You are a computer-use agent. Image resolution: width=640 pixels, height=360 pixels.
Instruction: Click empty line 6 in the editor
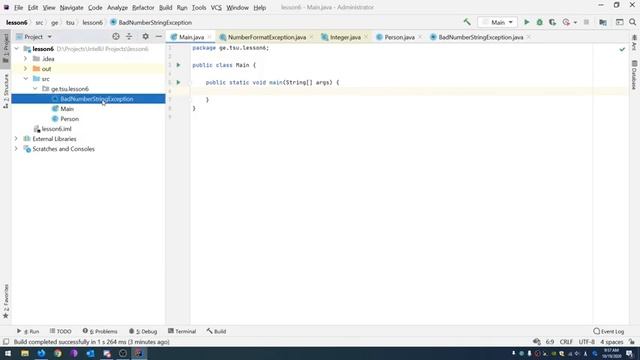[408, 91]
